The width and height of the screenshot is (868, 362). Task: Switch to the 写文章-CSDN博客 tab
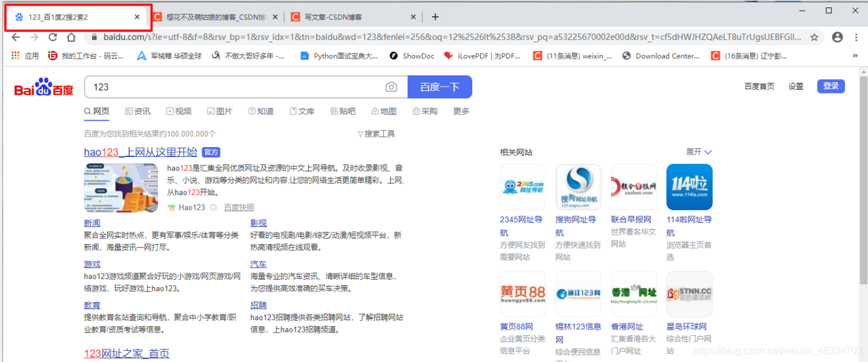pos(353,17)
